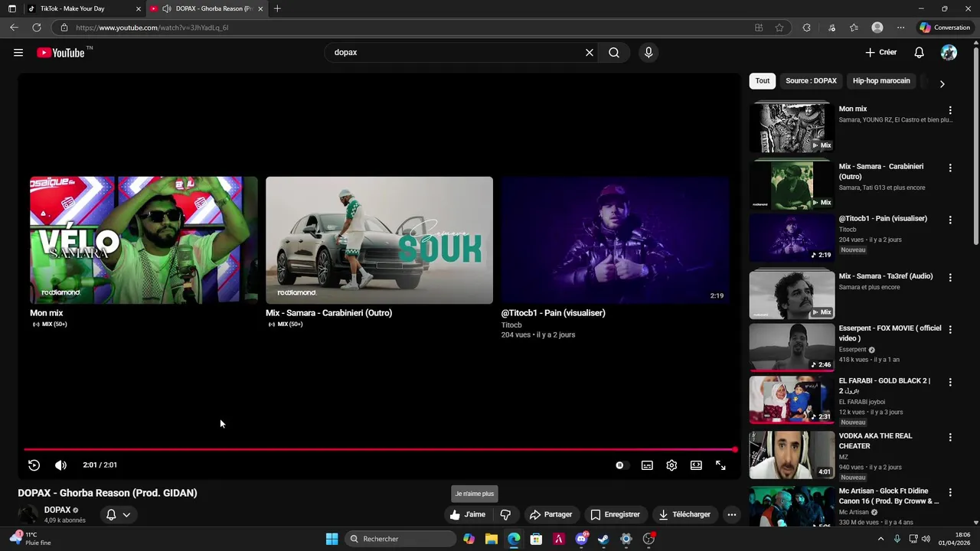This screenshot has width=980, height=551.
Task: Mute the video with the speaker icon
Action: 60,465
